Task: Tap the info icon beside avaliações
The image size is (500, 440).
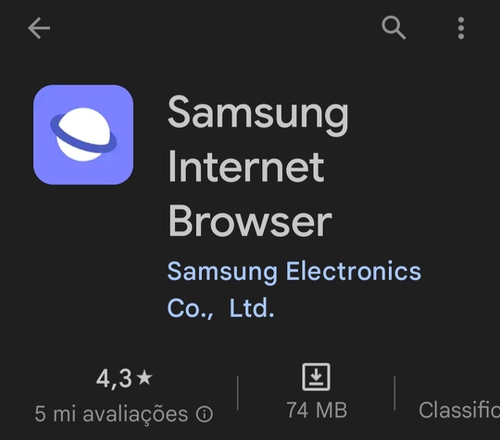Action: tap(204, 414)
